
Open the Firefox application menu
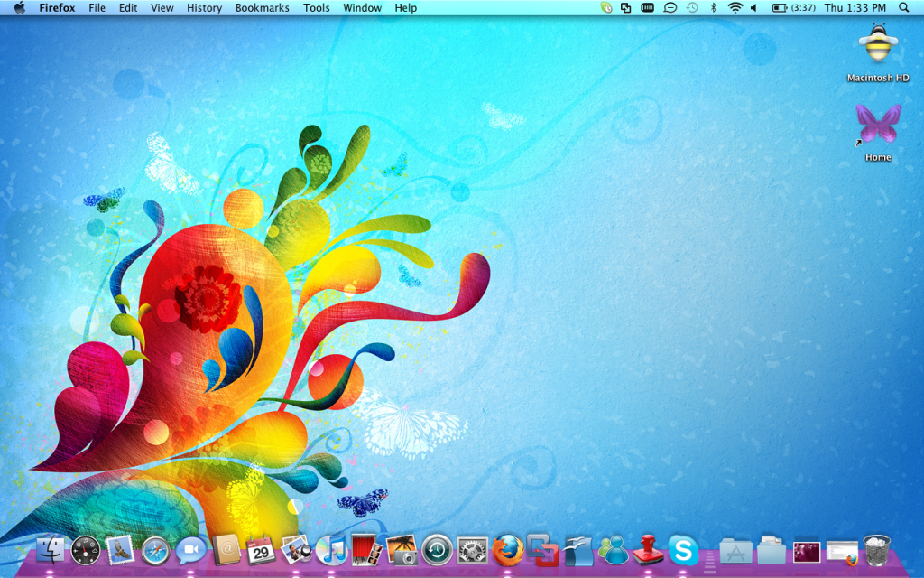57,7
